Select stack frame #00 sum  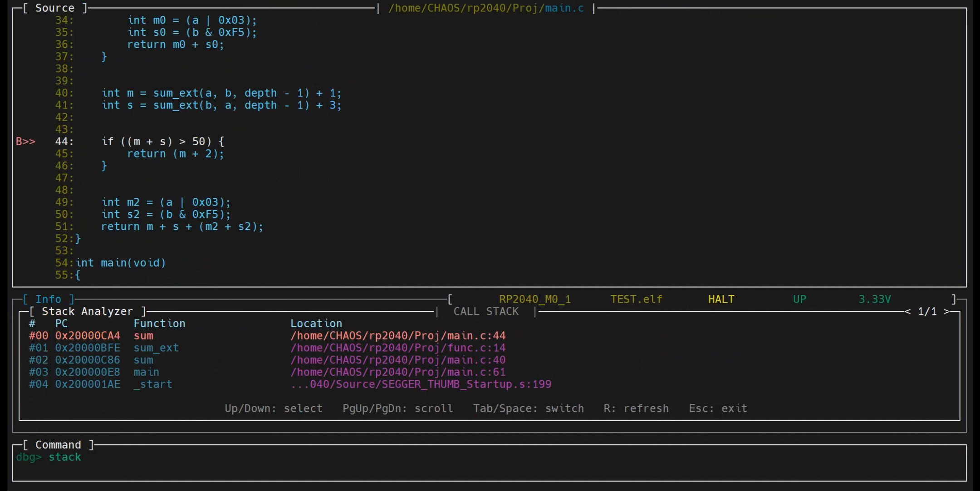pos(143,336)
